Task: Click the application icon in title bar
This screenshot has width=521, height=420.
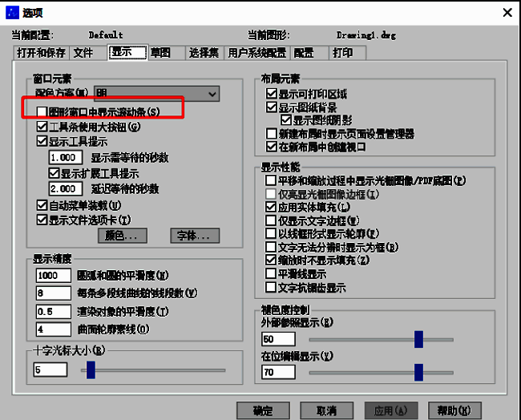Action: click(x=13, y=13)
